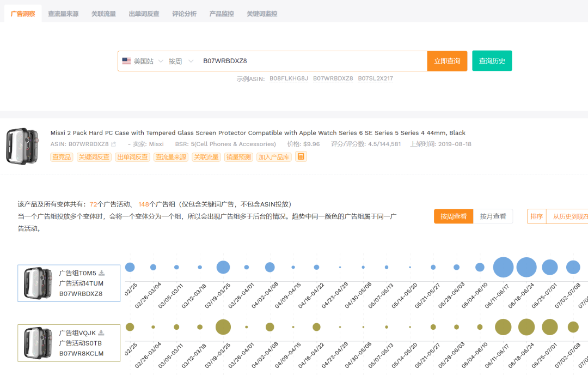This screenshot has width=588, height=375.
Task: Click the 查竞品 action chip
Action: (x=61, y=156)
